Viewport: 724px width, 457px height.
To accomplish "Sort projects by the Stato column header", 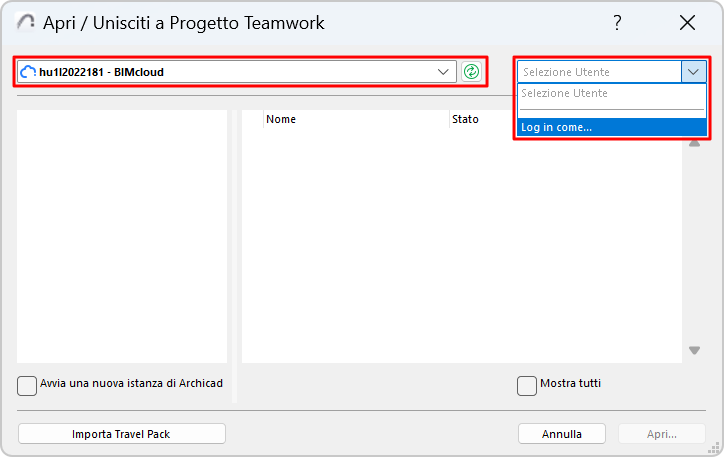I will click(466, 119).
